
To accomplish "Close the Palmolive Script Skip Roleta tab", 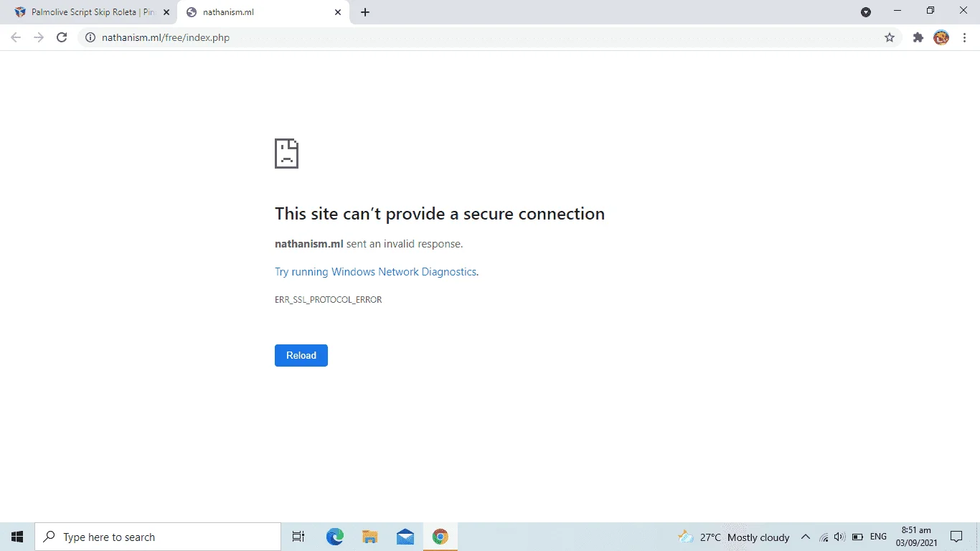I will [x=166, y=12].
